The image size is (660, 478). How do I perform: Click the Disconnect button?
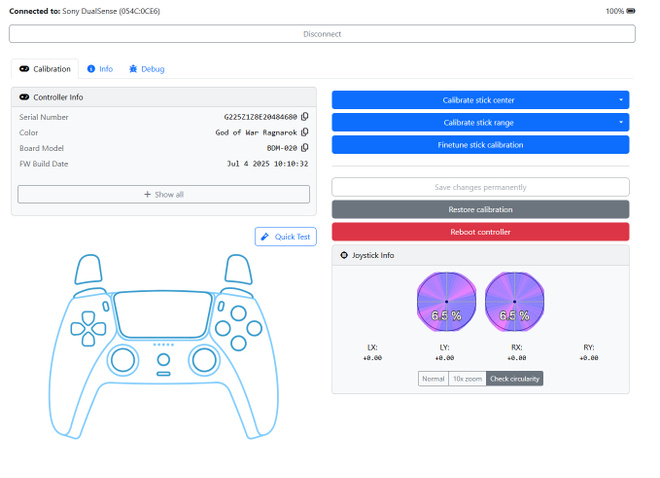click(x=322, y=34)
